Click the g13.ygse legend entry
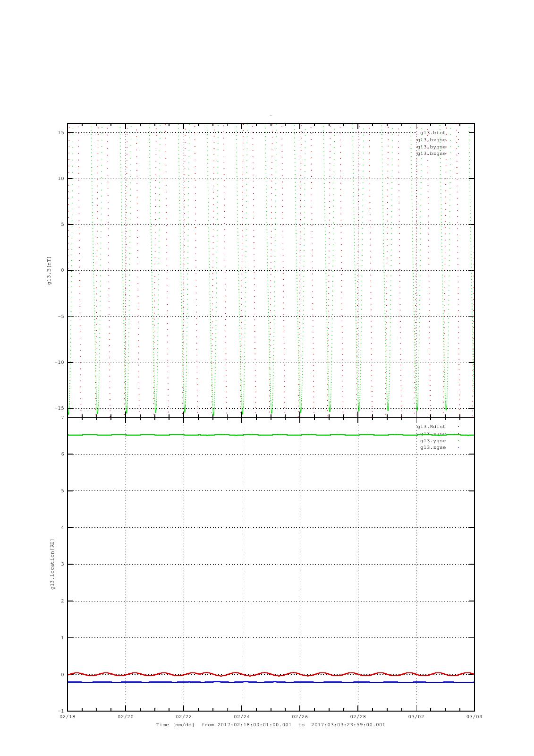 433,441
